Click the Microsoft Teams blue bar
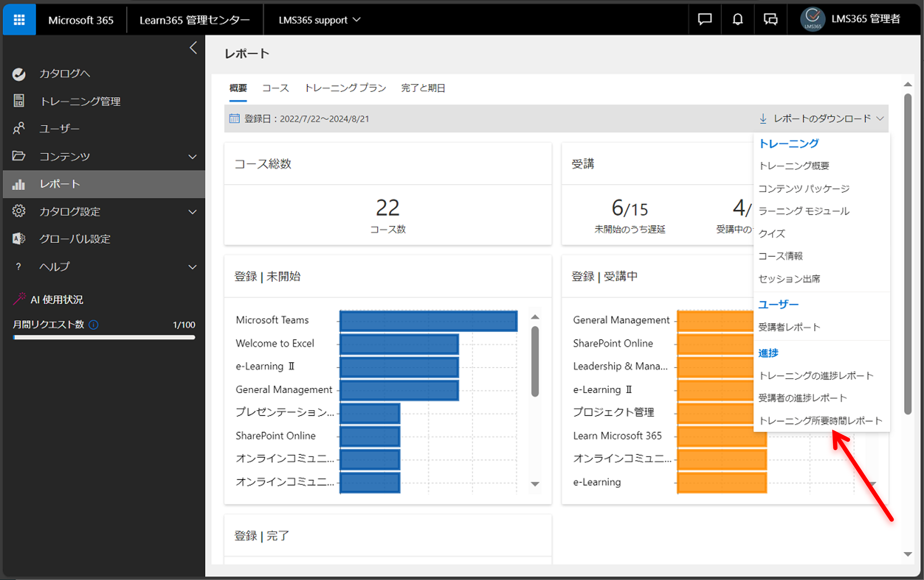Image resolution: width=924 pixels, height=580 pixels. (x=428, y=321)
